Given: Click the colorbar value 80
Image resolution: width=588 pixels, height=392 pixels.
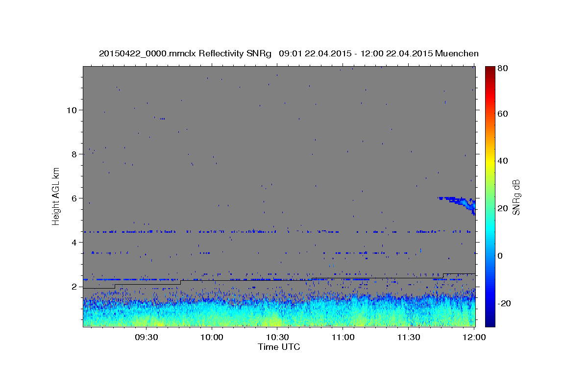Looking at the screenshot, I should pyautogui.click(x=502, y=69).
